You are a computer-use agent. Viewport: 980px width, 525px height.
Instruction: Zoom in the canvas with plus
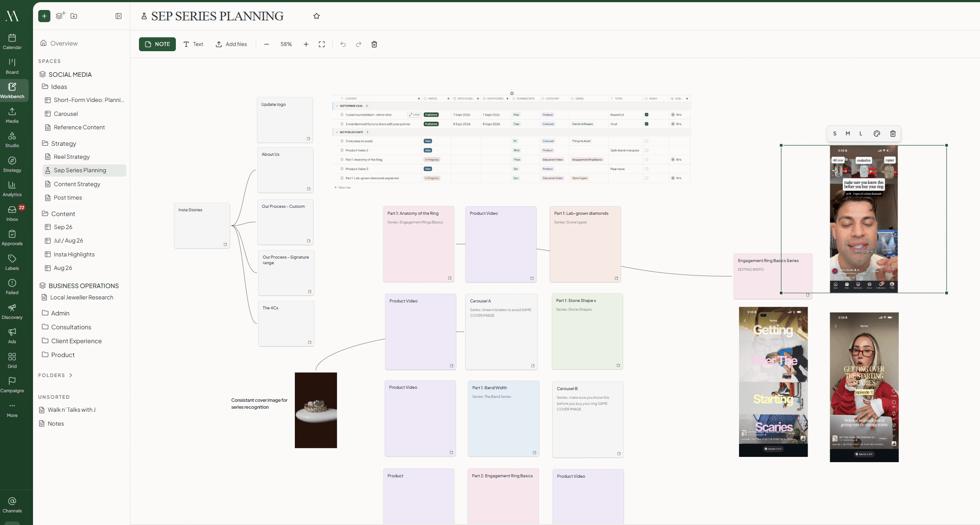coord(306,44)
